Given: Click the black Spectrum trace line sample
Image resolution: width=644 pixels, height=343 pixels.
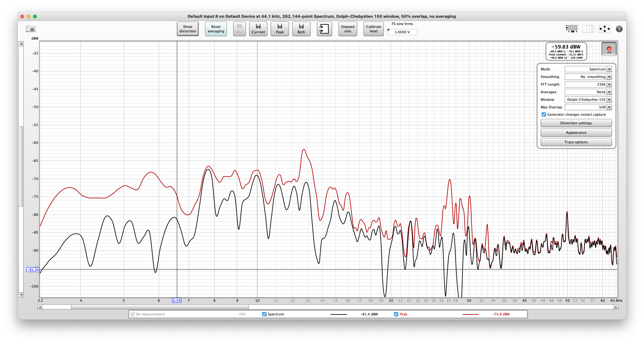Looking at the screenshot, I should (338, 314).
